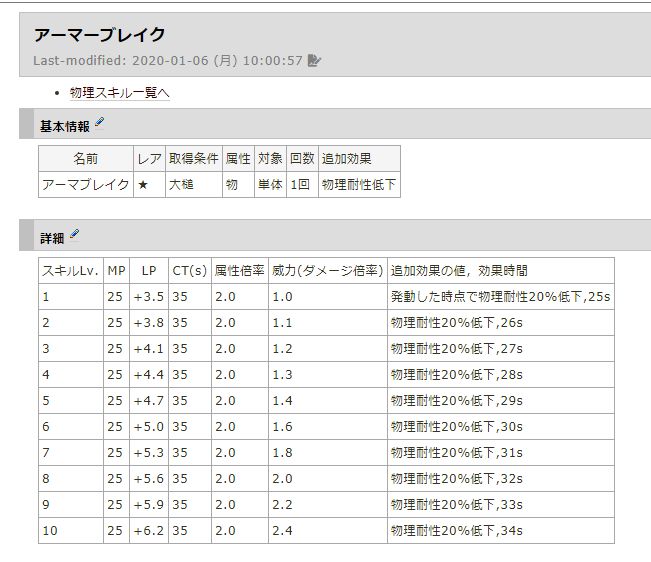
Task: Click the ★ rarity cell
Action: (x=149, y=184)
